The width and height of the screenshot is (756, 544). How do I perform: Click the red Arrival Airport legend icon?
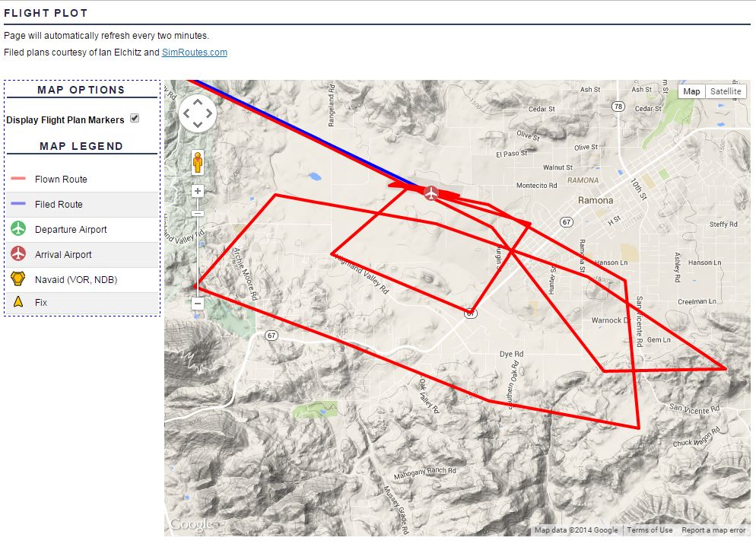point(19,254)
